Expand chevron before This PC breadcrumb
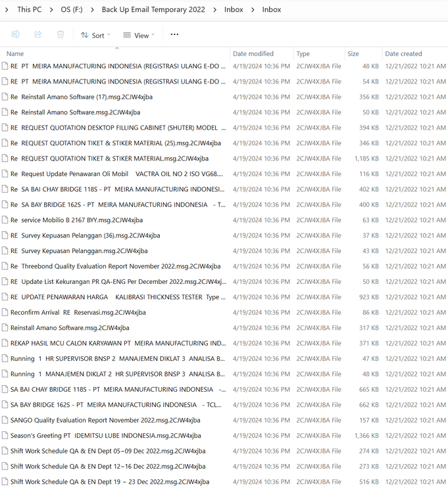This screenshot has height=493, width=448. click(7, 10)
